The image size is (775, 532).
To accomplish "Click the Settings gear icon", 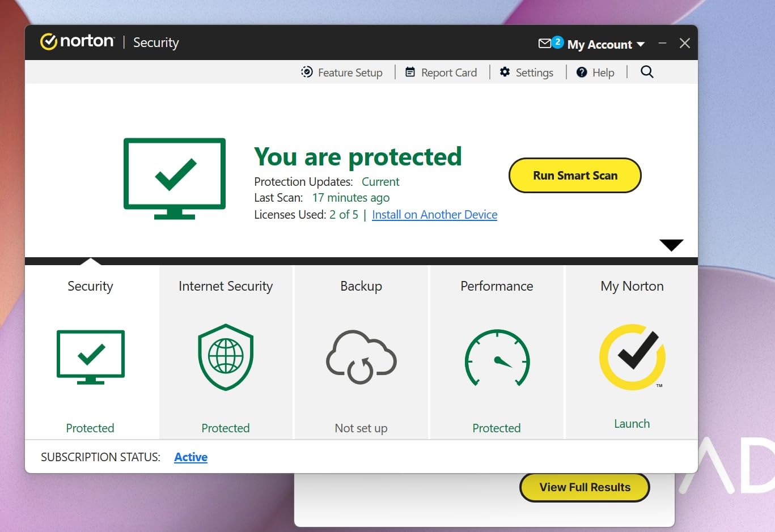I will pyautogui.click(x=505, y=72).
